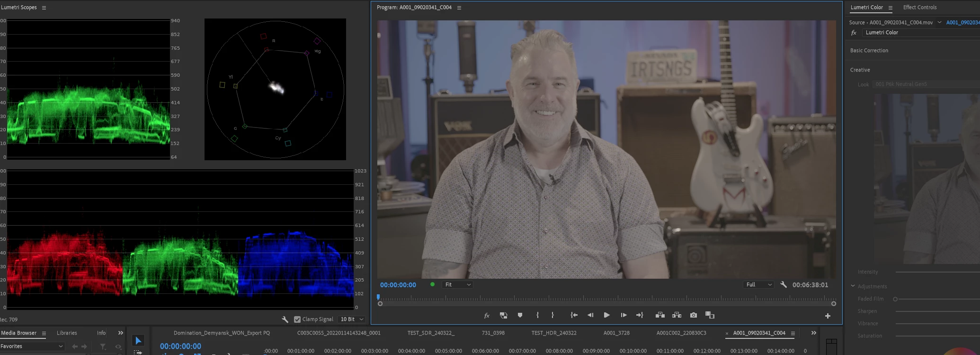Open the Media Browser directory viewers eye icon

tap(118, 346)
